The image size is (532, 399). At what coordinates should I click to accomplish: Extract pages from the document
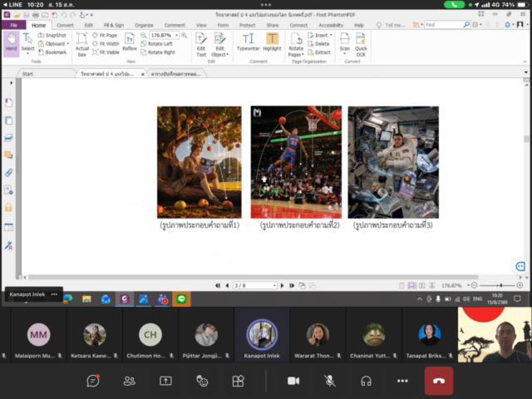tap(319, 52)
